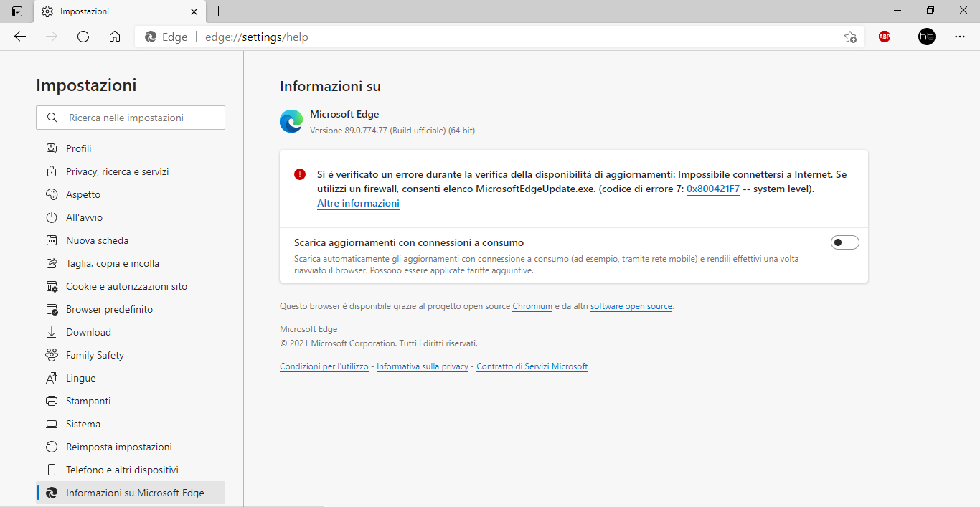Focus the Ricerca nelle impostazioni search box
This screenshot has width=980, height=507.
(x=131, y=118)
